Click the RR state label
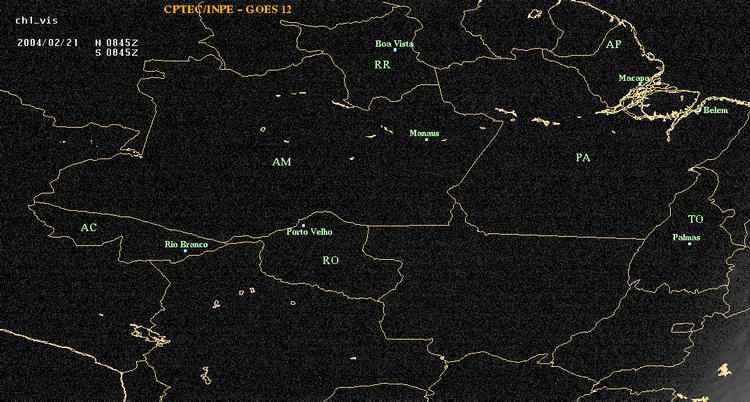The width and height of the screenshot is (750, 402). point(382,65)
